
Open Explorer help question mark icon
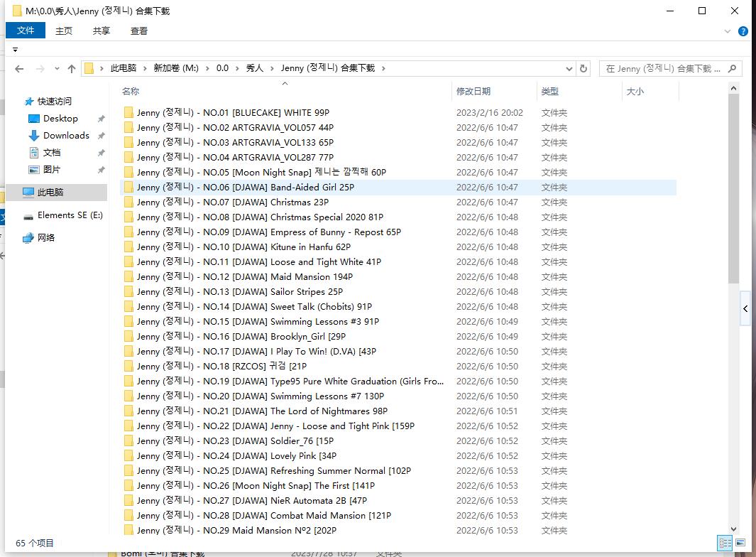[x=743, y=31]
